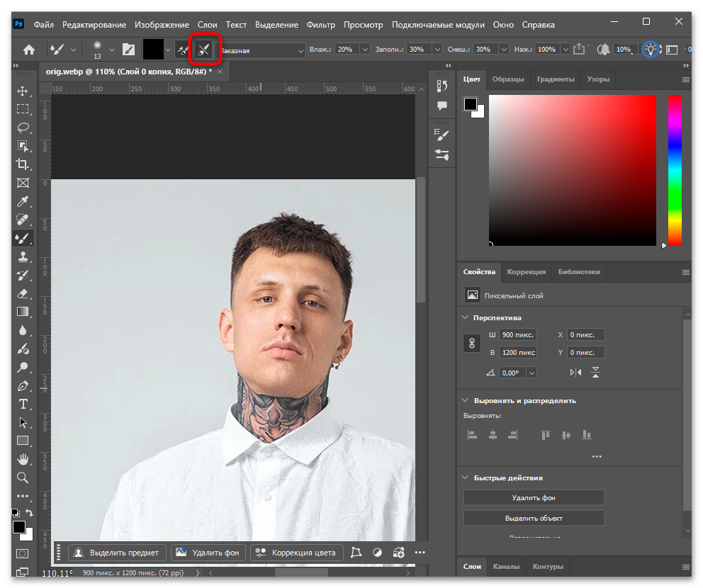
Task: Select the Spot Healing Brush tool
Action: (23, 220)
